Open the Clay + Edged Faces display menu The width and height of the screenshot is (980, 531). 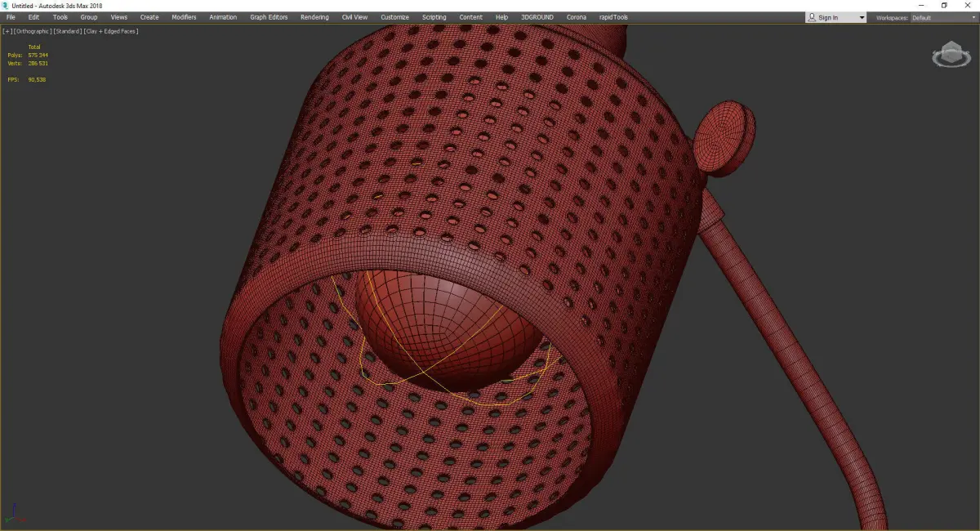point(111,31)
